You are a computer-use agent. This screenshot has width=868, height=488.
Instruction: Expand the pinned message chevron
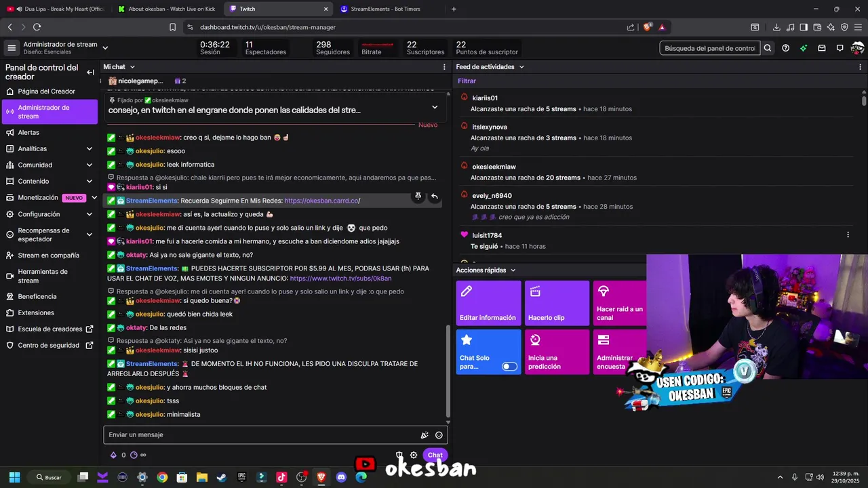pyautogui.click(x=435, y=106)
